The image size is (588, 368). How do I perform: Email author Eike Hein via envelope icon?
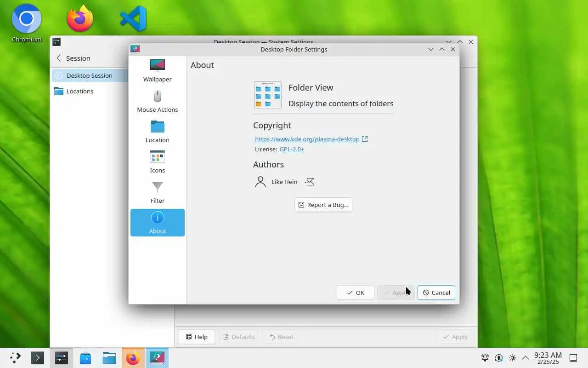point(309,182)
